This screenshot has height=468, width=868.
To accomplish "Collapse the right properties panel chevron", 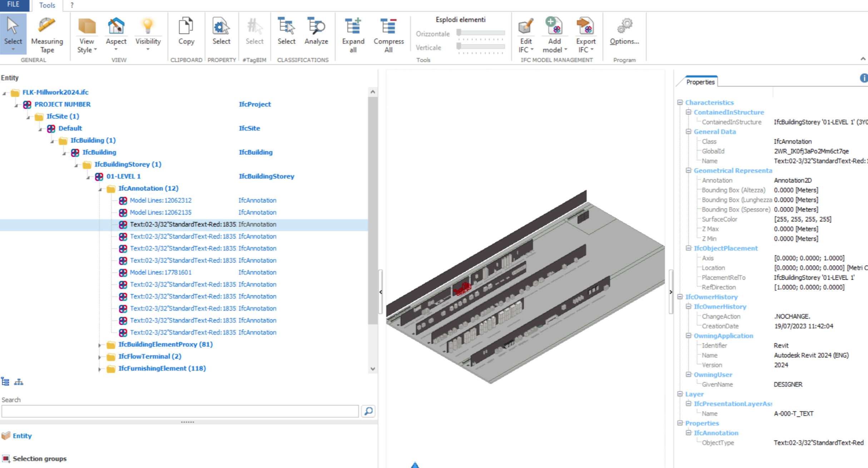I will [x=671, y=292].
